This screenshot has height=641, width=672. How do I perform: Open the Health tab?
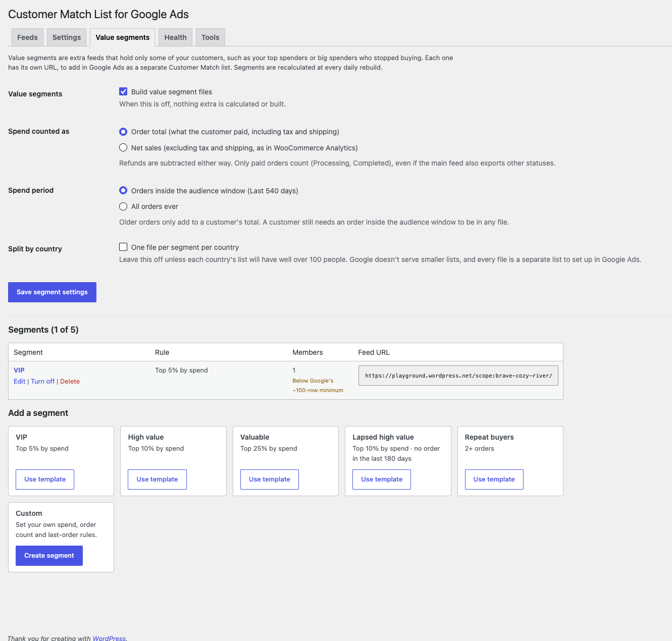(x=176, y=37)
